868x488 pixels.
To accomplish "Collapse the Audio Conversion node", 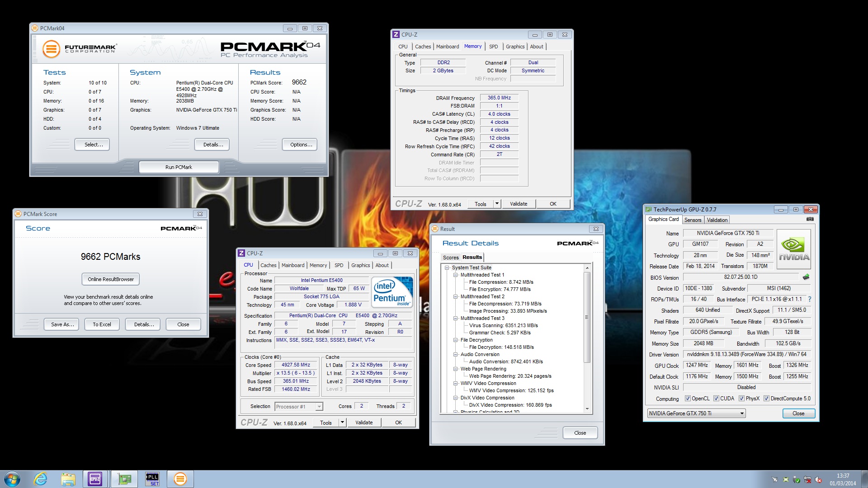I will [x=455, y=354].
